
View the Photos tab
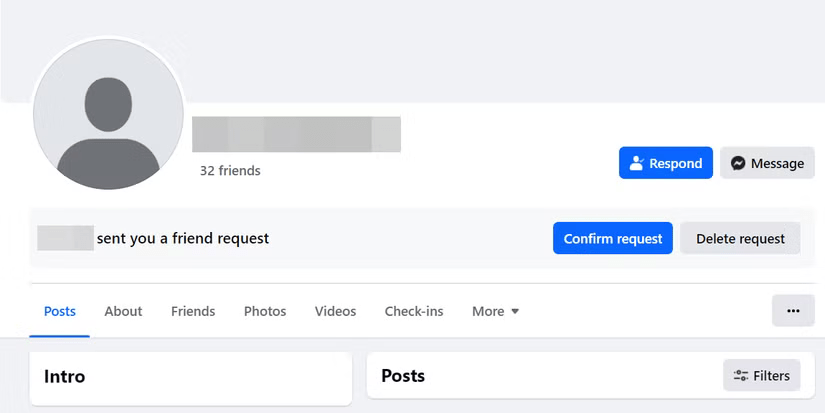pyautogui.click(x=265, y=311)
